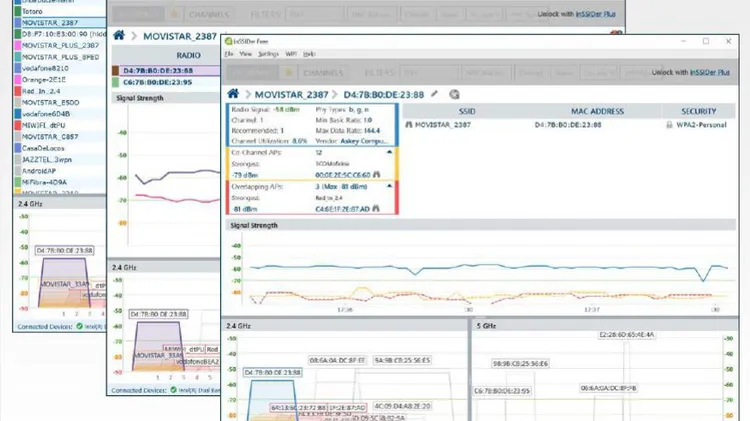
Task: Collapse the Co-Channel APs section arrow
Action: pyautogui.click(x=389, y=152)
